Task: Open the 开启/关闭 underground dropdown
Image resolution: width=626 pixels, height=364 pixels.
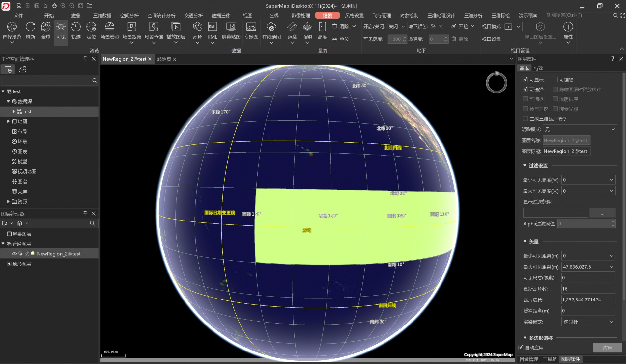Action: tap(397, 27)
